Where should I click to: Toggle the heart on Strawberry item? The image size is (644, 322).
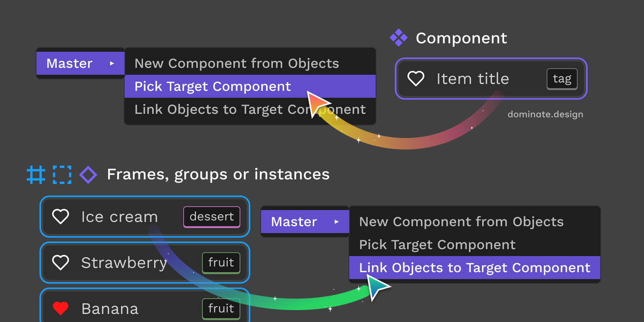[61, 263]
